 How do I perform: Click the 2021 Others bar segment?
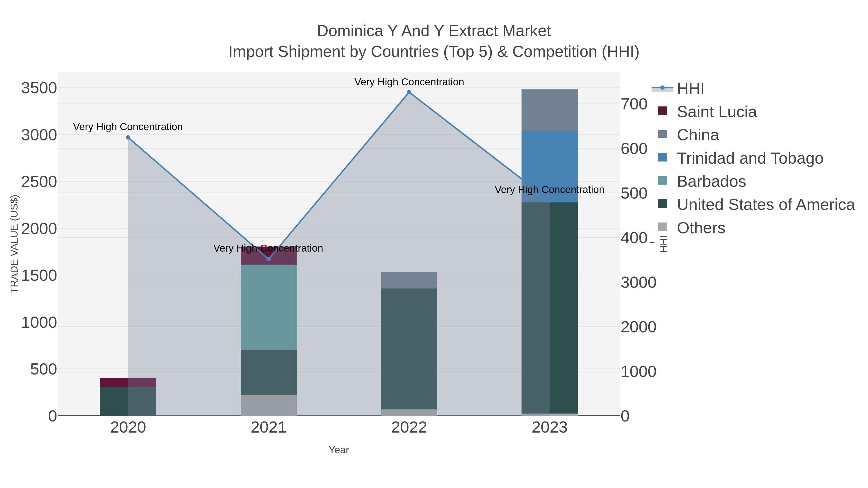click(269, 405)
